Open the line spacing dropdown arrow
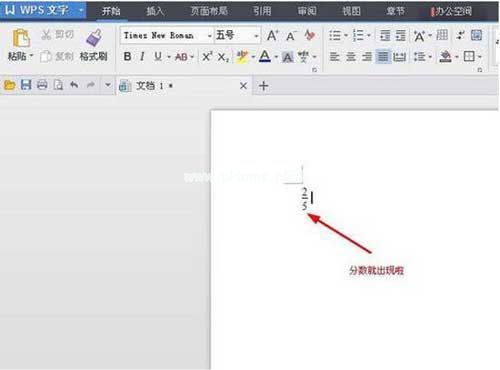This screenshot has height=370, width=500. 430,57
